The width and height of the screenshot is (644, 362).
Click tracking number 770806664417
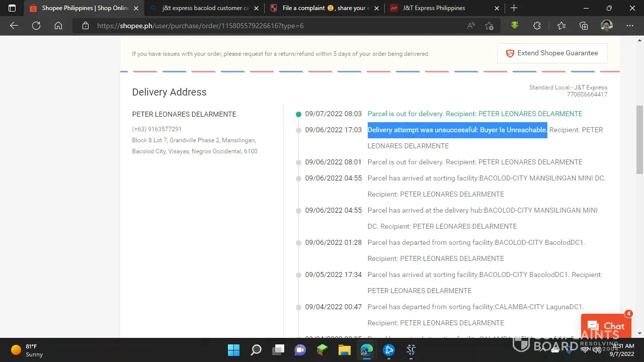click(587, 95)
